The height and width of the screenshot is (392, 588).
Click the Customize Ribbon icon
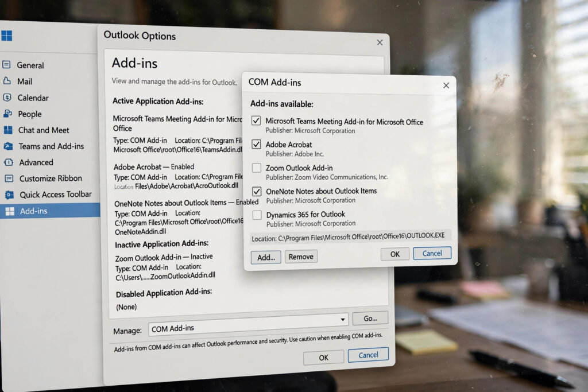(9, 178)
